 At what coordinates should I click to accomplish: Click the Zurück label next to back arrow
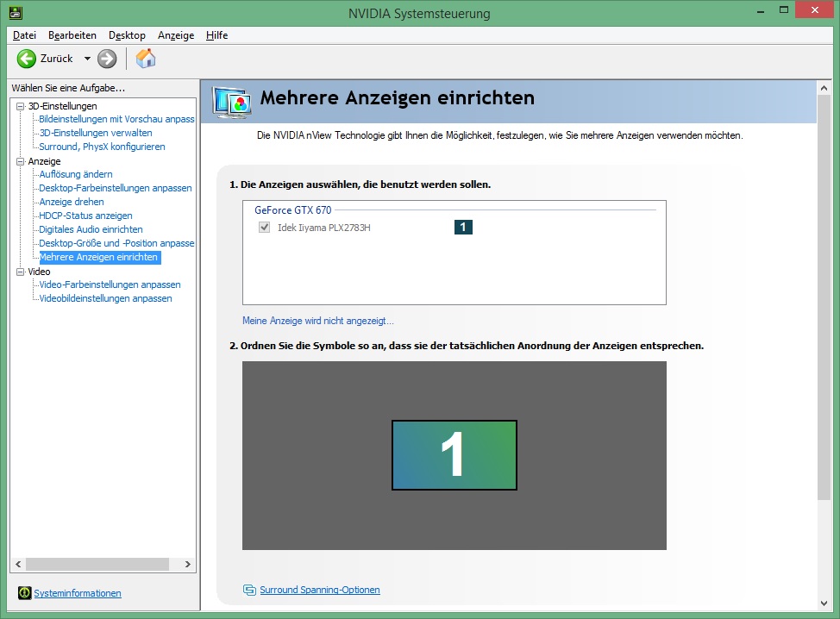[56, 59]
